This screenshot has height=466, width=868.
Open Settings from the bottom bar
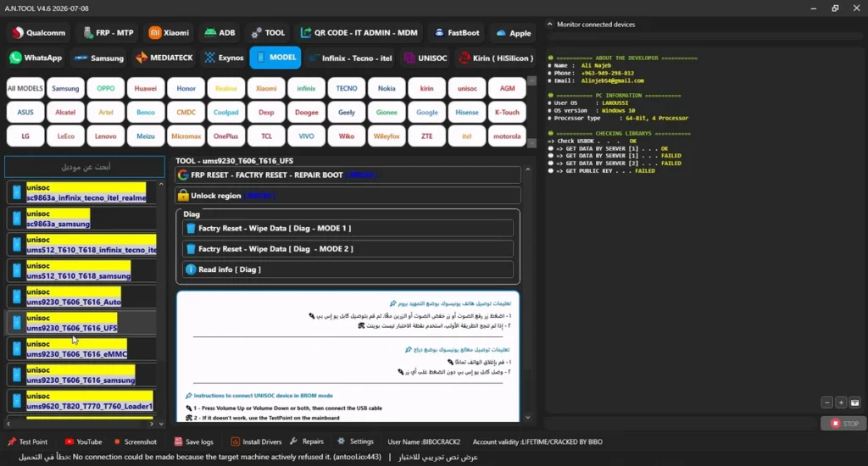[x=355, y=441]
